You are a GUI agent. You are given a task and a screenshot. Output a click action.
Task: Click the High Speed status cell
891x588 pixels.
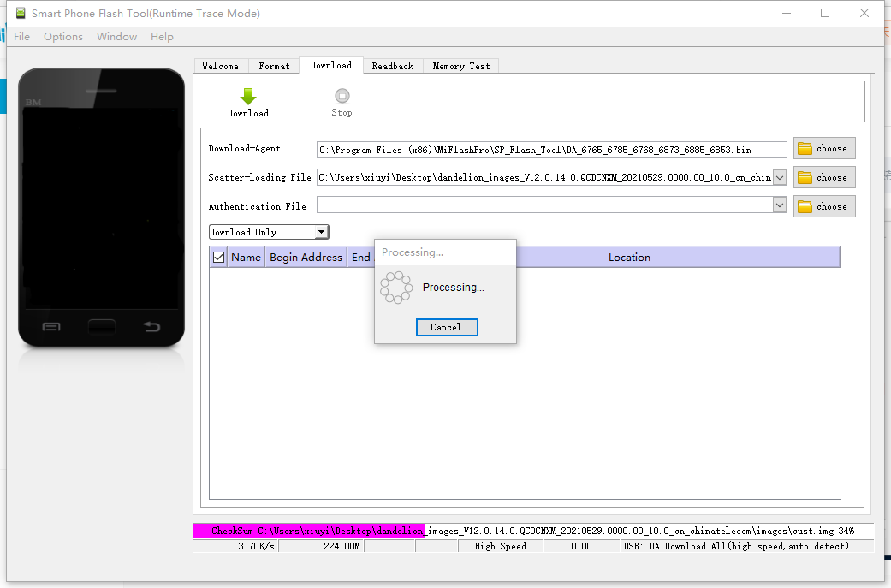click(501, 546)
